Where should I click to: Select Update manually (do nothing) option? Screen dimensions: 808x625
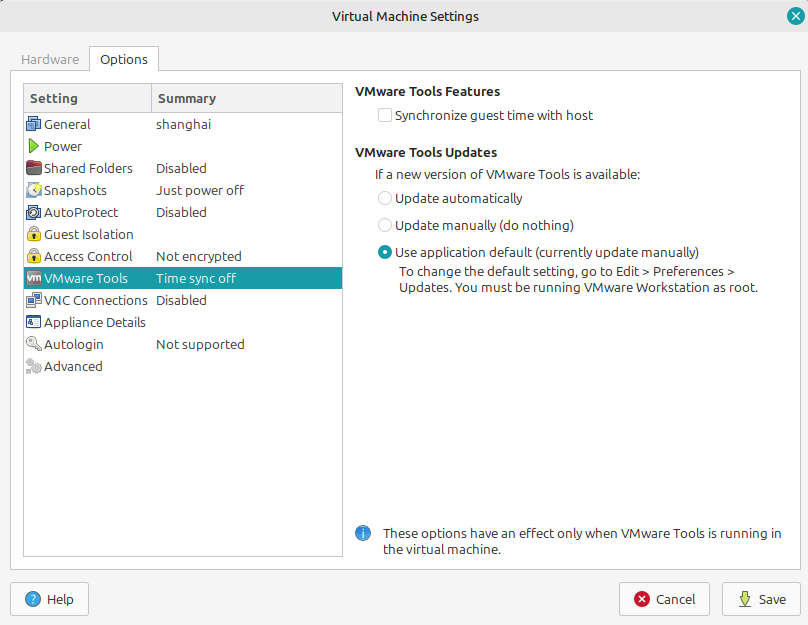(x=384, y=225)
